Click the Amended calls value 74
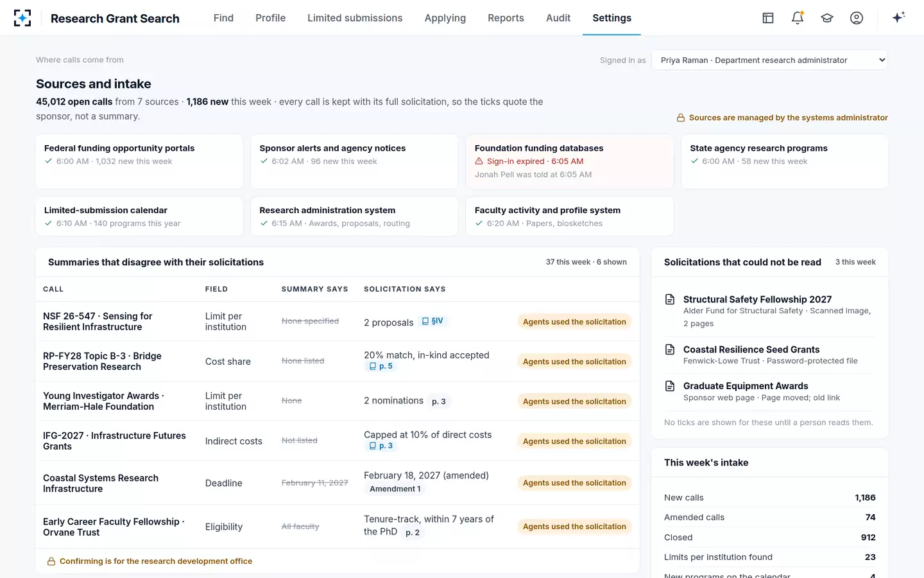The height and width of the screenshot is (578, 924). click(x=870, y=517)
